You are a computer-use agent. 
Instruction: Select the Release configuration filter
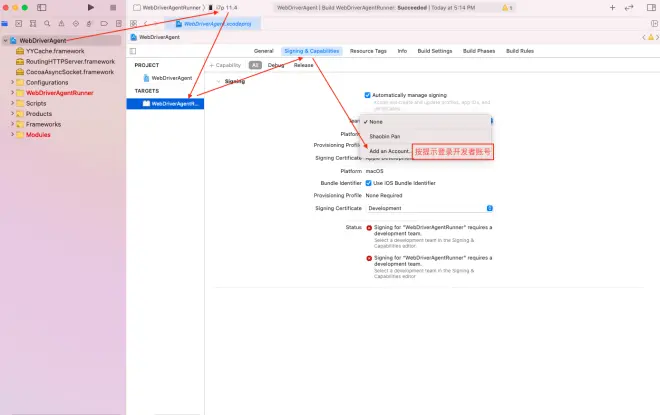(303, 65)
